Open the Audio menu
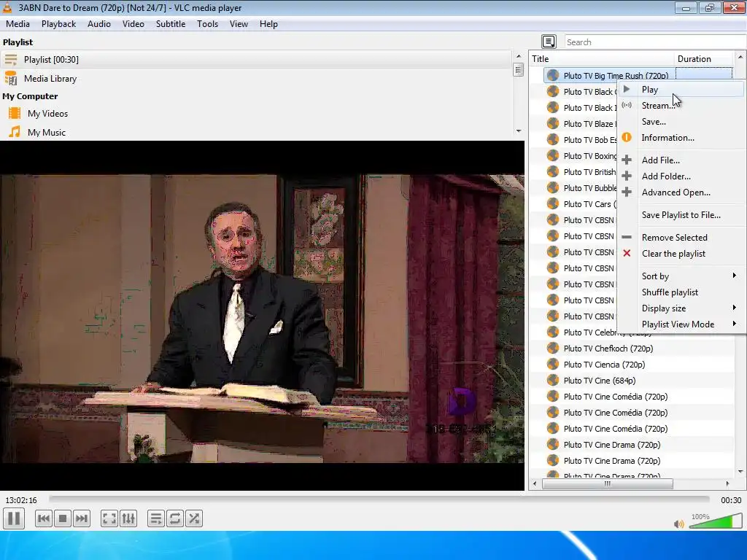This screenshot has height=560, width=747. pos(99,24)
